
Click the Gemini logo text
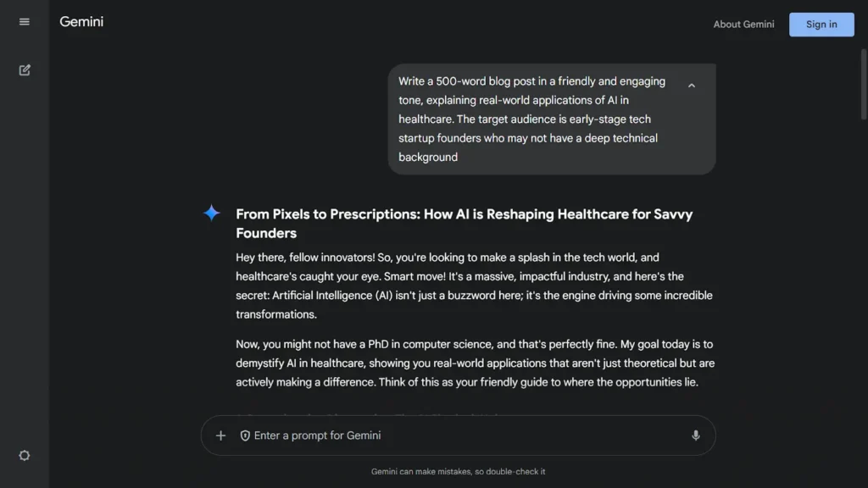coord(81,21)
